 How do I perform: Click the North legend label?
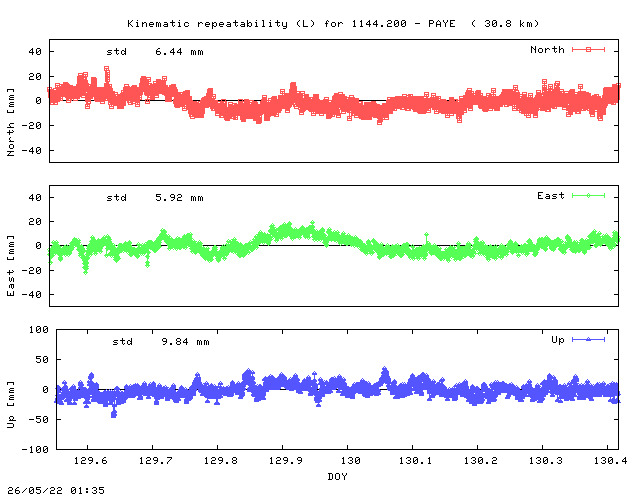[x=547, y=50]
